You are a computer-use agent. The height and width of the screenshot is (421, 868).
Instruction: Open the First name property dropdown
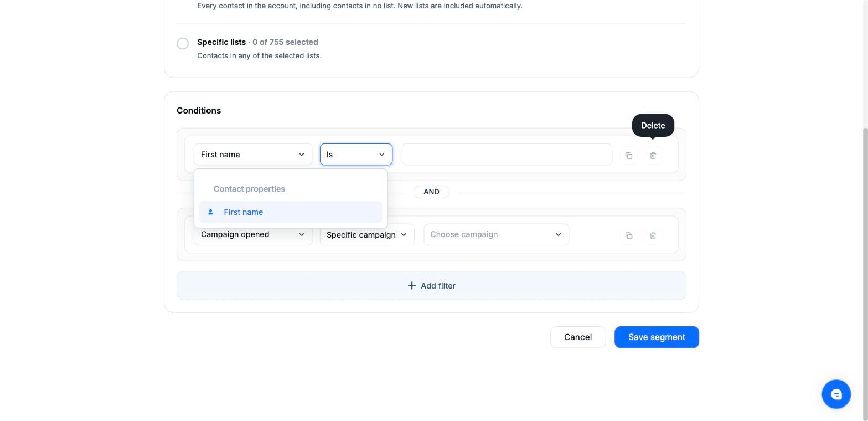[x=253, y=155]
